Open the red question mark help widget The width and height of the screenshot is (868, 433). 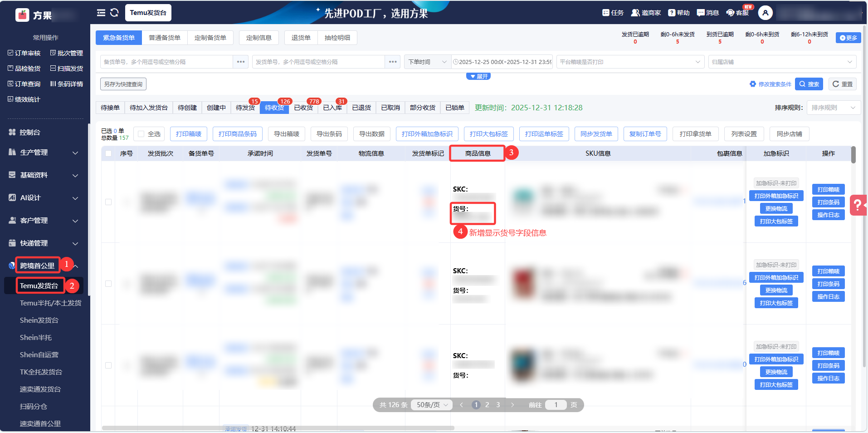pos(858,205)
